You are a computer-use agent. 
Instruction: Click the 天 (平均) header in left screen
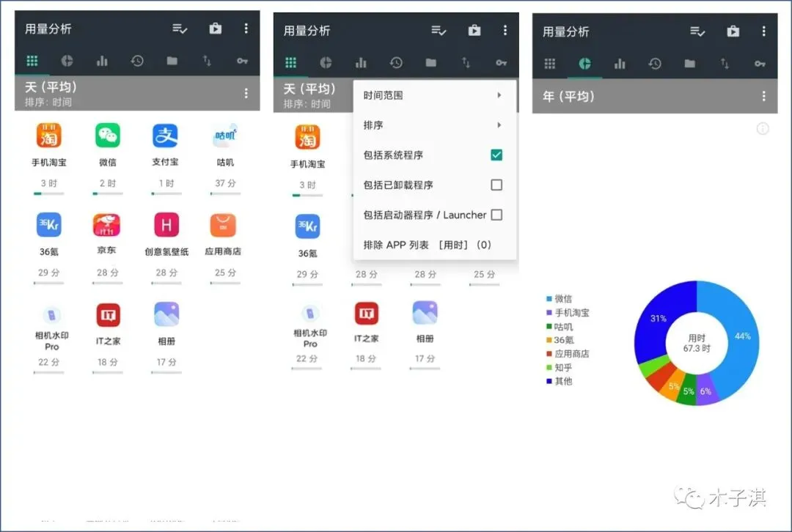pyautogui.click(x=51, y=86)
